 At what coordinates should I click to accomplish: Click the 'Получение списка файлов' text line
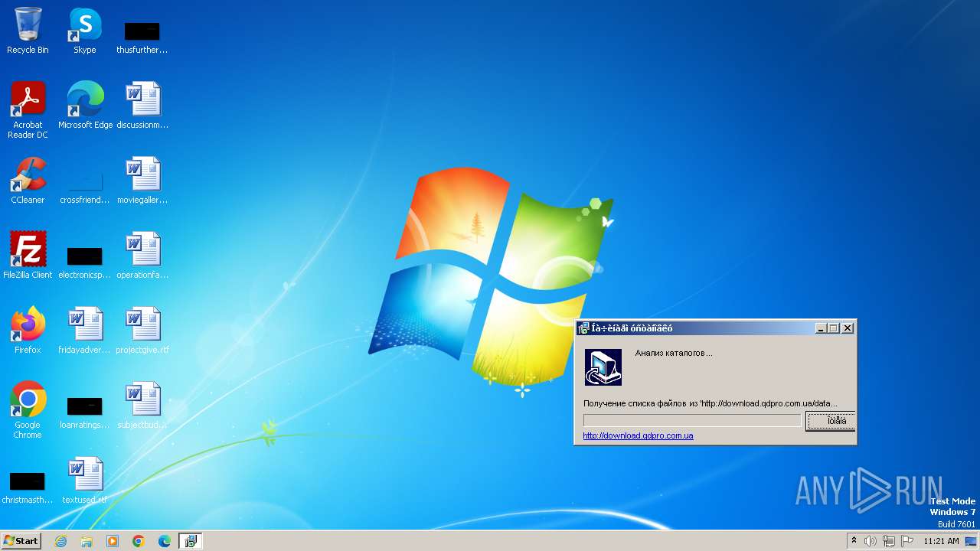pyautogui.click(x=710, y=403)
